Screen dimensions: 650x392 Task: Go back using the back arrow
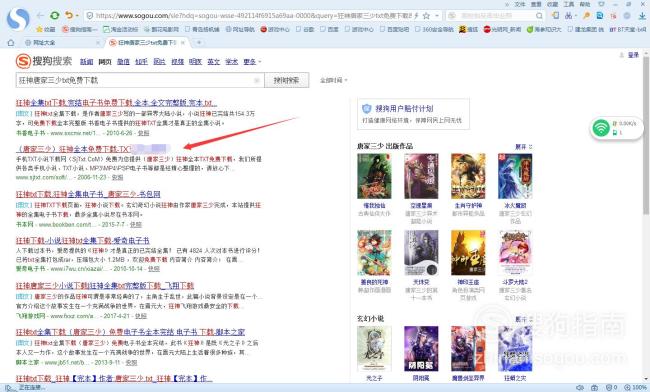click(40, 16)
